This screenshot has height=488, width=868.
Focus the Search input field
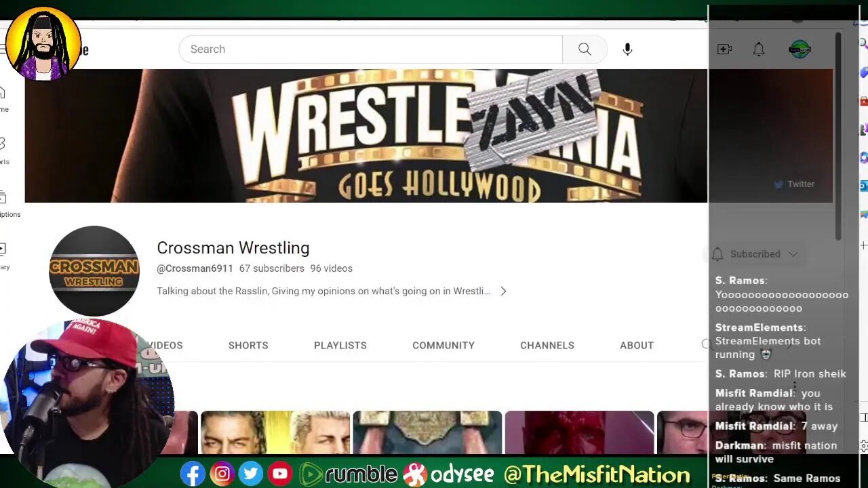click(x=370, y=49)
